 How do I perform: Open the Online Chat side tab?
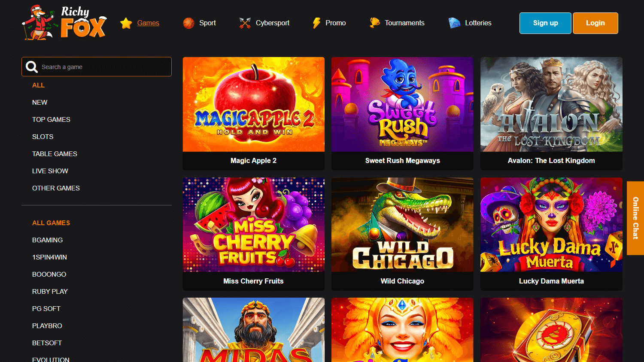tap(635, 218)
